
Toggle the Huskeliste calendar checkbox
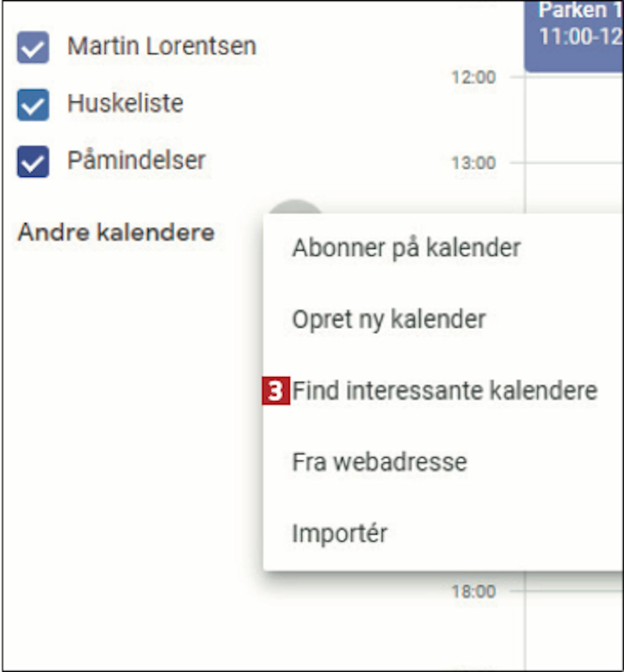pyautogui.click(x=33, y=105)
